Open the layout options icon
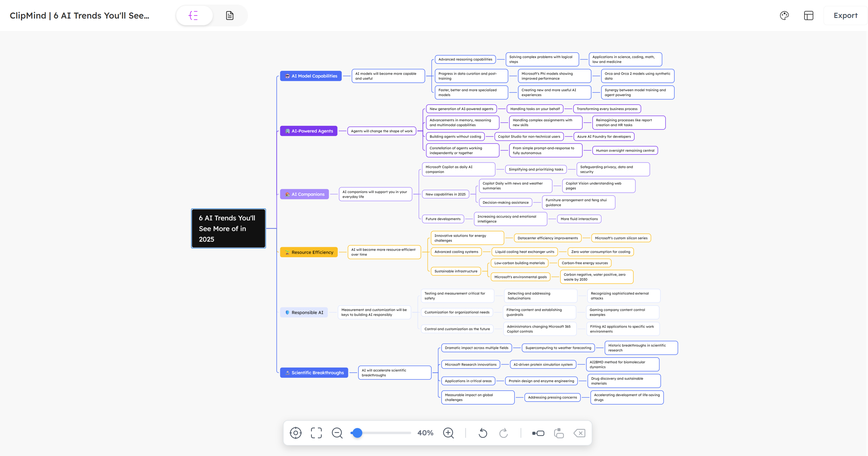Image resolution: width=868 pixels, height=456 pixels. coord(808,16)
